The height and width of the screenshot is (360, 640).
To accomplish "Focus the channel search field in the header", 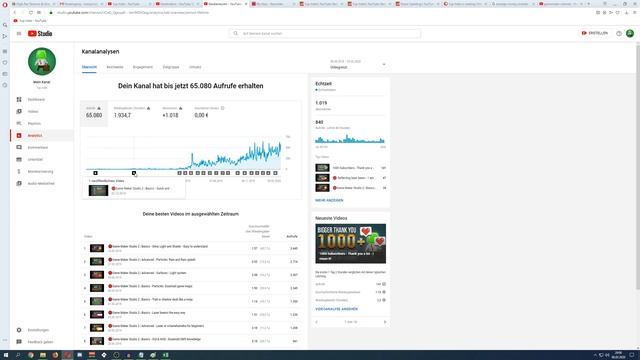I will click(325, 33).
